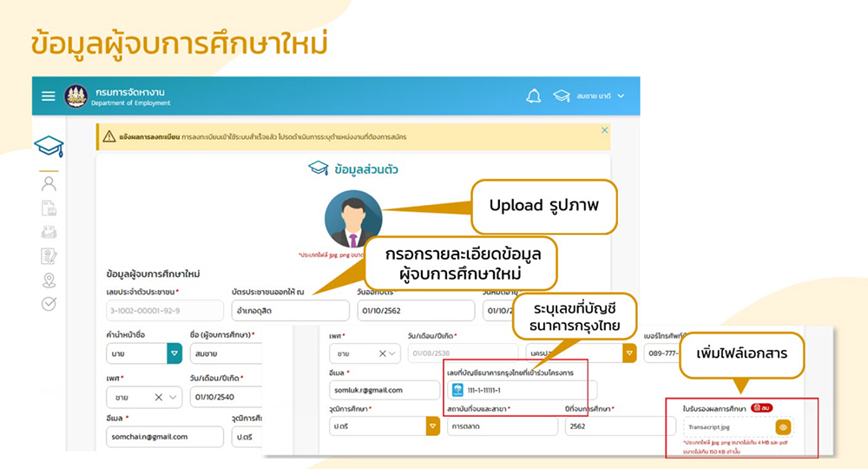Click the Krungthai bank logo icon
This screenshot has height=469, width=868.
point(457,390)
